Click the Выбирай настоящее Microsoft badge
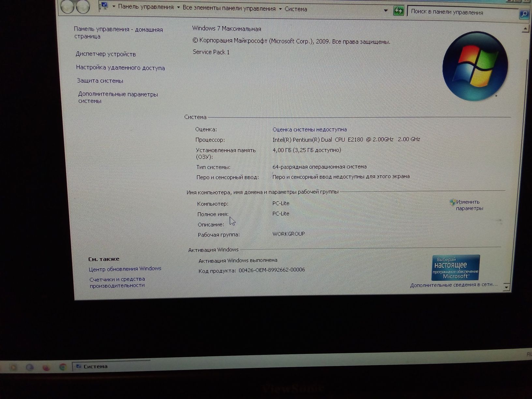Screen dimensions: 532x399 pyautogui.click(x=455, y=268)
